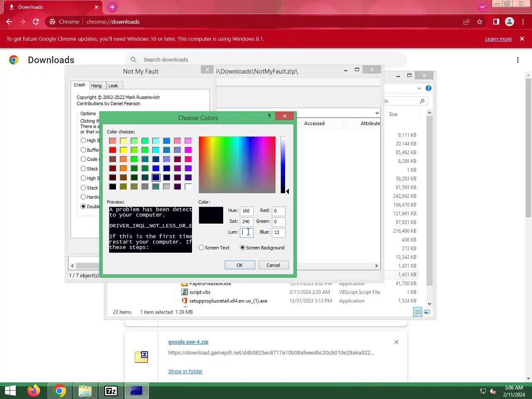Focus the Search downloads box
The height and width of the screenshot is (399, 532).
click(266, 59)
